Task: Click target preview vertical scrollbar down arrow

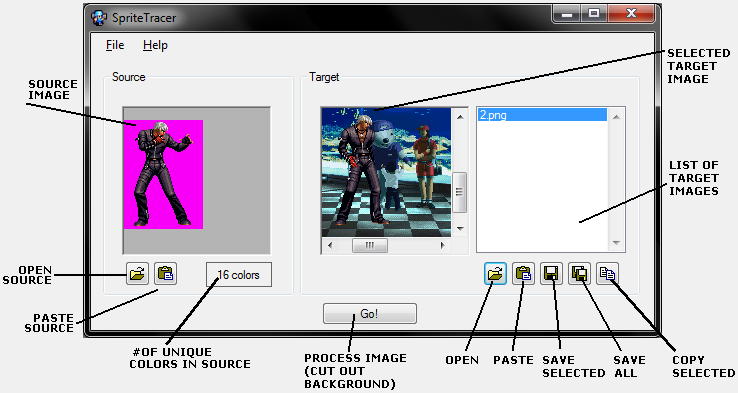Action: [x=460, y=229]
